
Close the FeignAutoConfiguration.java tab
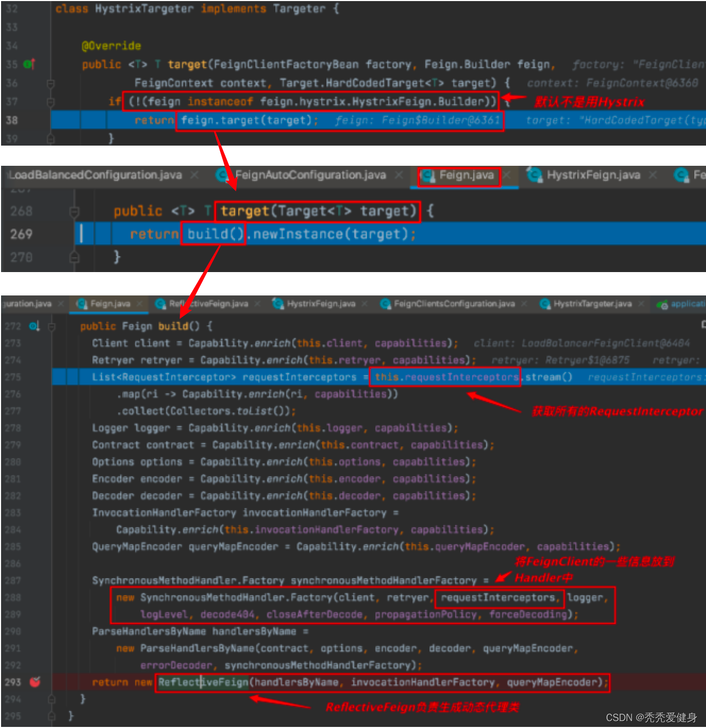coord(399,175)
